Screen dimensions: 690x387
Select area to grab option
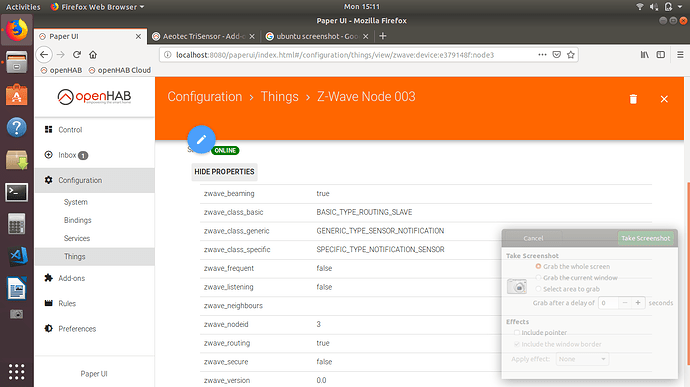pyautogui.click(x=538, y=289)
